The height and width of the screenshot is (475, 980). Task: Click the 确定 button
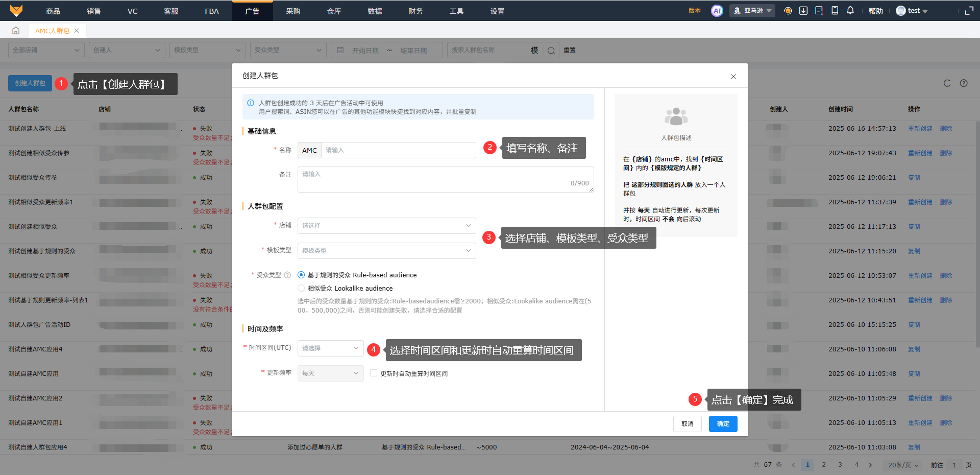pyautogui.click(x=723, y=424)
